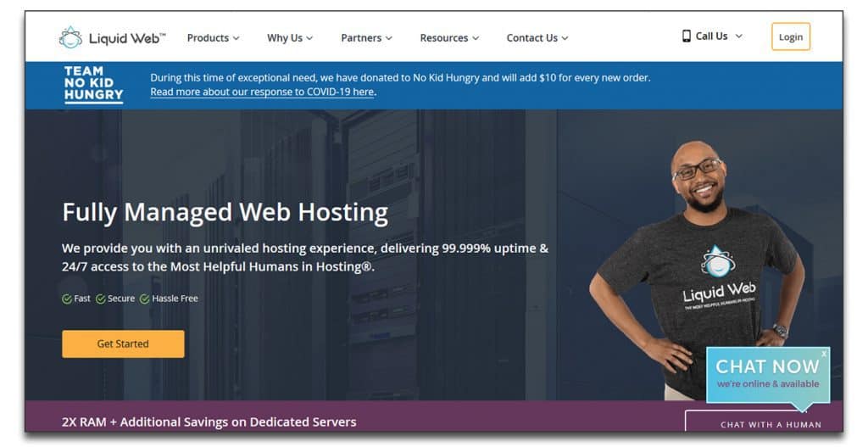Click the Chat Now banner

click(768, 374)
